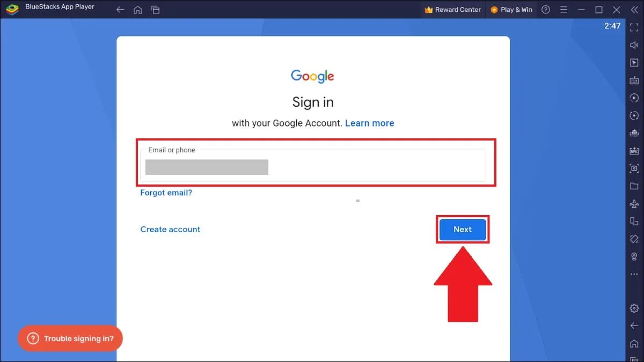The image size is (644, 362).
Task: Open the location spoofing tool icon
Action: click(x=634, y=256)
